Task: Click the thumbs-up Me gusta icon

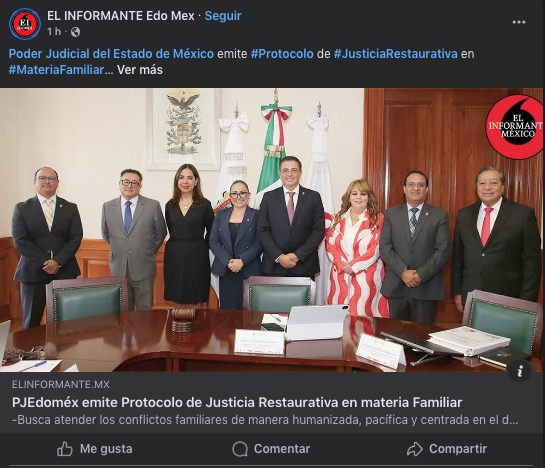Action: (65, 449)
